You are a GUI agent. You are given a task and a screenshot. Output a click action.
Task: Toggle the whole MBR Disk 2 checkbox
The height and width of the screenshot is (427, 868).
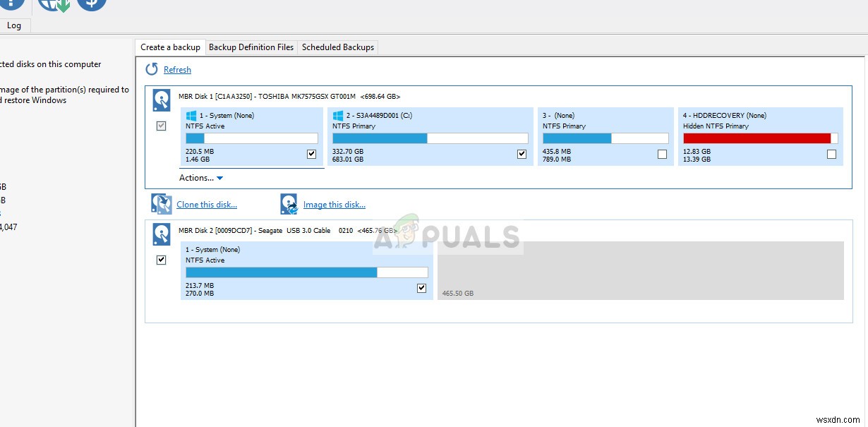161,260
